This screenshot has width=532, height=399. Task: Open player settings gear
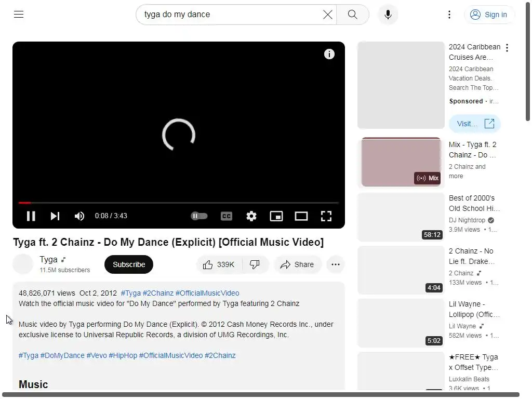[251, 216]
